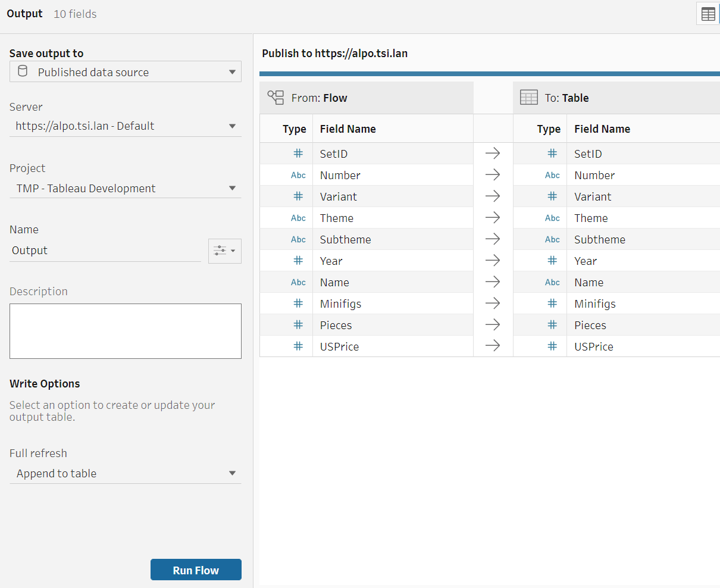Click the database icon in Save output to
The width and height of the screenshot is (720, 588).
(x=23, y=72)
